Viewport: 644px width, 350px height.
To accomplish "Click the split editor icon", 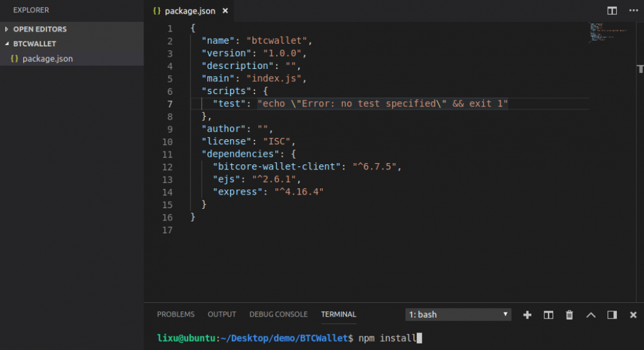I will pos(612,11).
